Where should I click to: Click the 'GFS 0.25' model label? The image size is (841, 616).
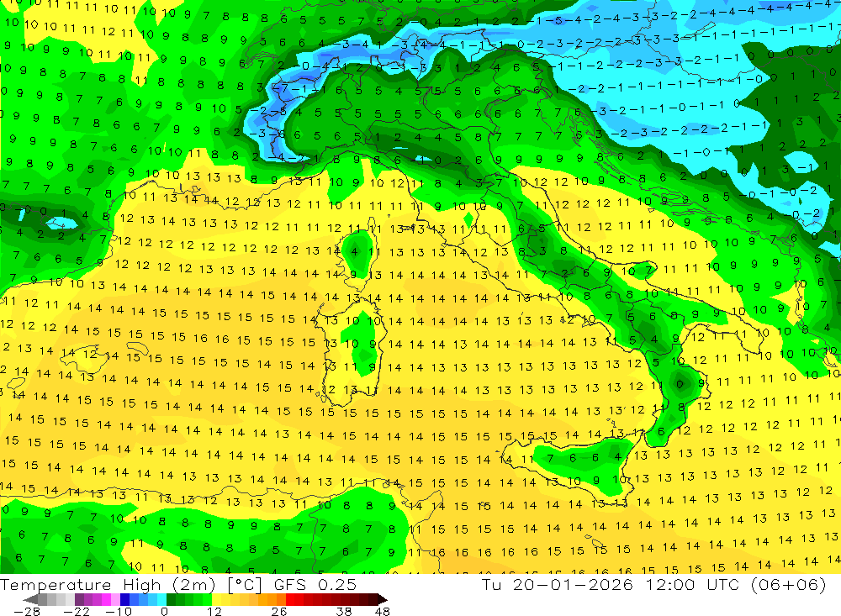(315, 584)
